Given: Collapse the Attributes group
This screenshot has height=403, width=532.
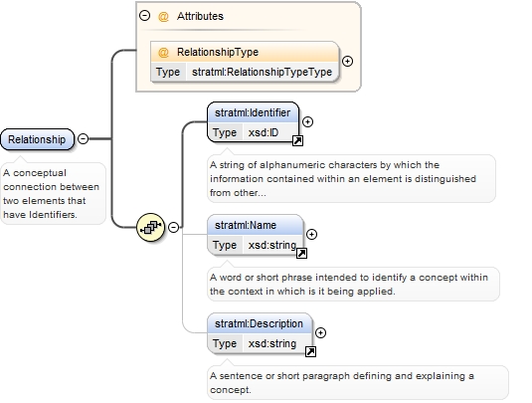Looking at the screenshot, I should pos(144,16).
